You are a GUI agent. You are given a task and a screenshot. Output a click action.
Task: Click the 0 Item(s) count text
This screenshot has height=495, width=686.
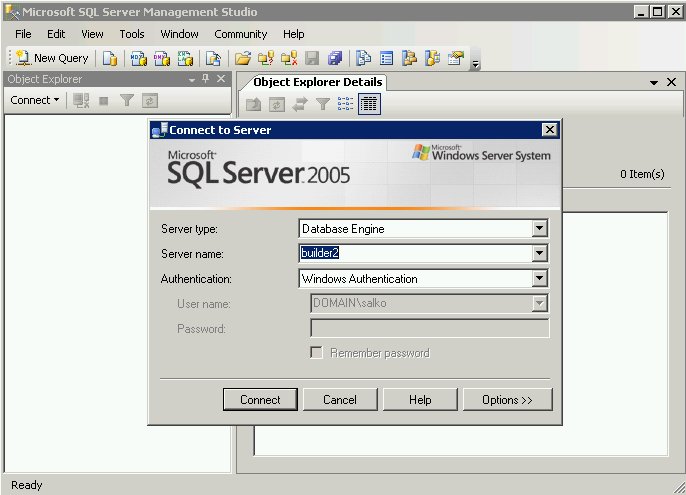642,174
